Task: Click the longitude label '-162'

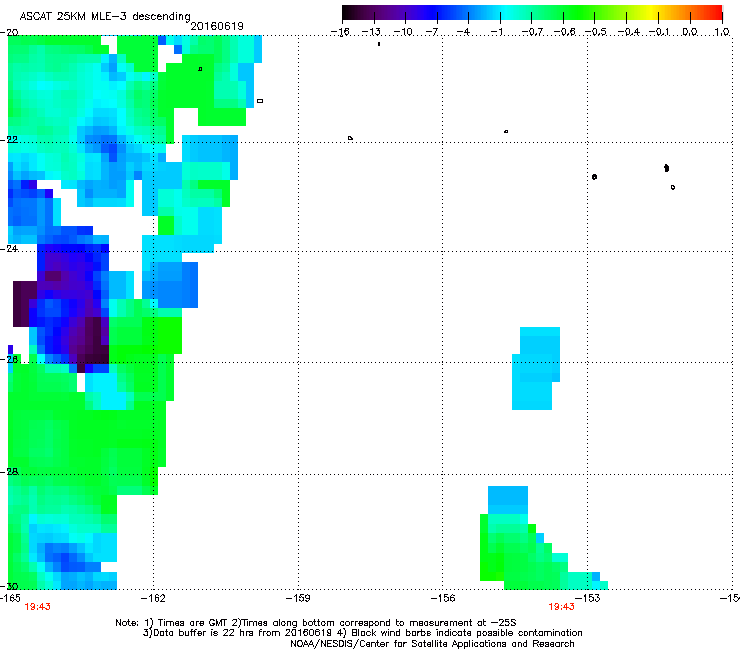Action: pyautogui.click(x=153, y=598)
